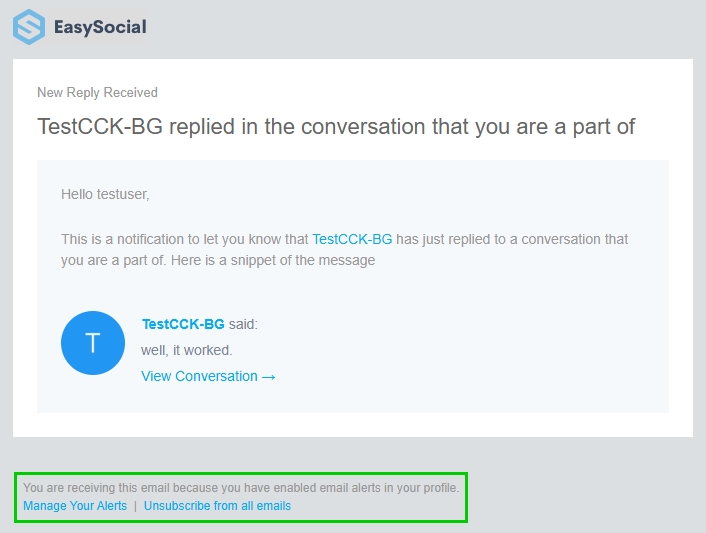Click the "Hello testuser," greeting line
Screen dimensions: 706x533
pos(105,194)
